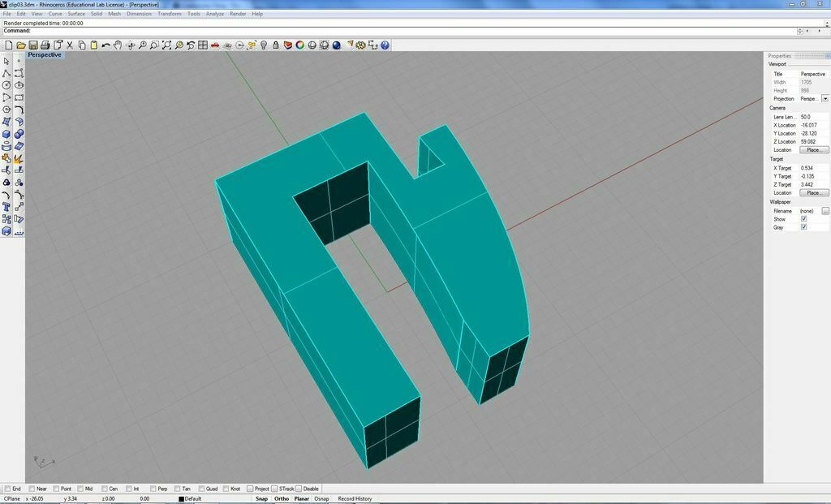Open the four-viewport layout icon
The height and width of the screenshot is (504, 831).
[x=202, y=45]
